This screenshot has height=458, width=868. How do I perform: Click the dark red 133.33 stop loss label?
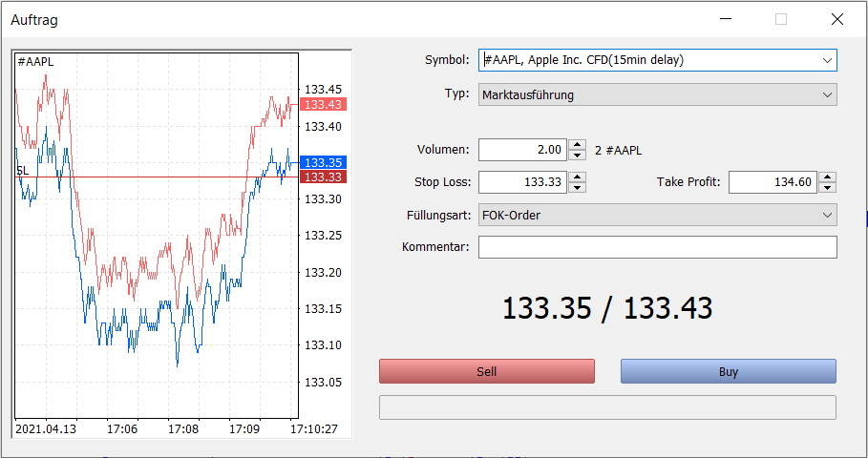tap(324, 177)
